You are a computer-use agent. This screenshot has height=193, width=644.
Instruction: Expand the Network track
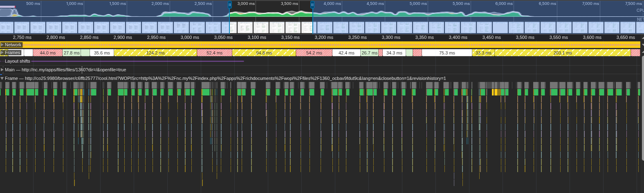2,45
